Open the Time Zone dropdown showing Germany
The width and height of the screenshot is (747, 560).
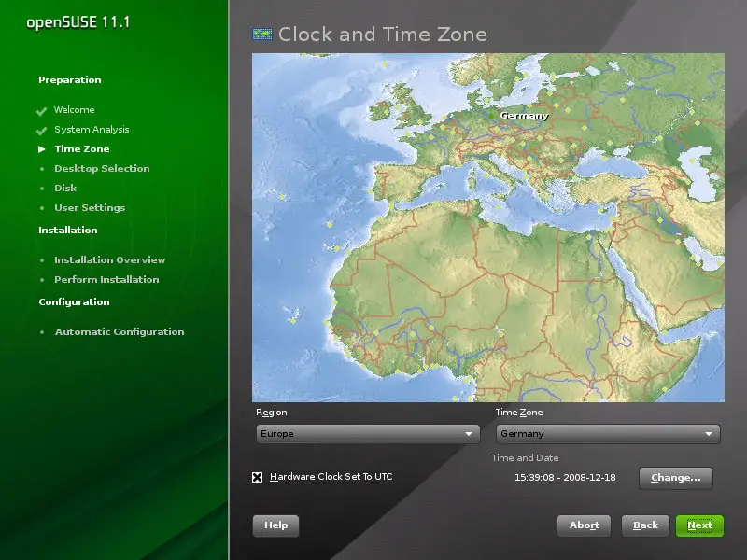click(x=608, y=434)
